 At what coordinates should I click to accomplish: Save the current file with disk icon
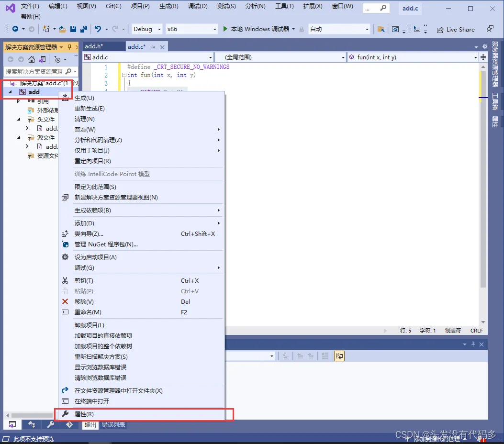[x=73, y=29]
